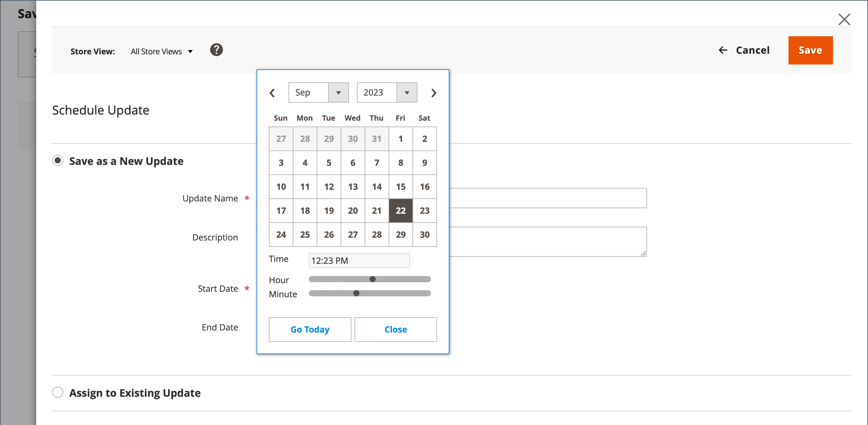
Task: Pick September 4 in the calendar
Action: click(x=304, y=163)
